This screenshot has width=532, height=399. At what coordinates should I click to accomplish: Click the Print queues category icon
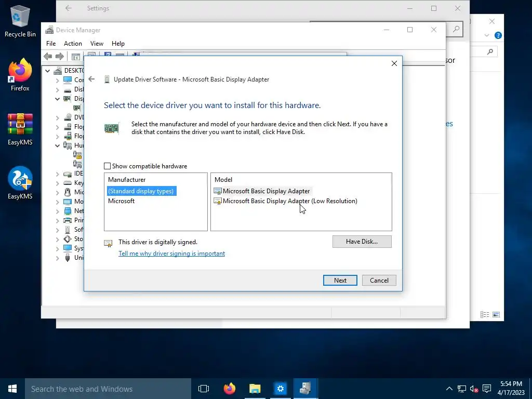point(68,220)
